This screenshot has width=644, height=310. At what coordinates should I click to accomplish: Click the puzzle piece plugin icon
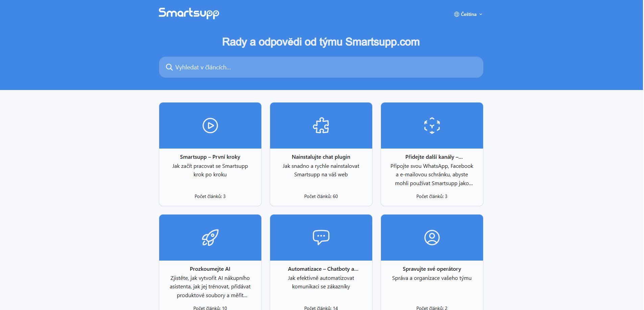coord(321,126)
